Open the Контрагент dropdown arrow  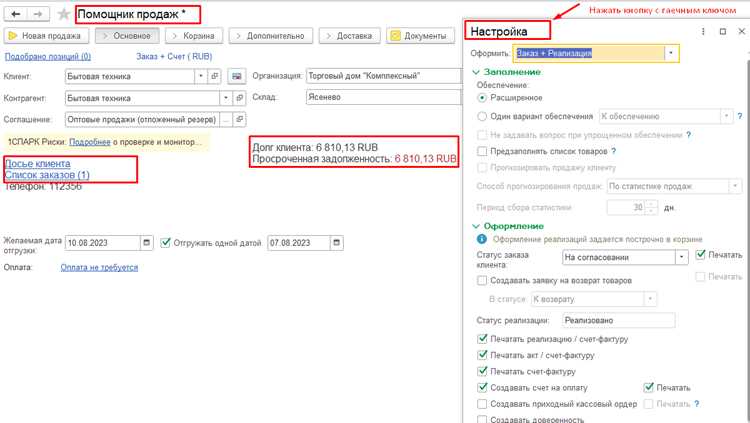pyautogui.click(x=226, y=98)
